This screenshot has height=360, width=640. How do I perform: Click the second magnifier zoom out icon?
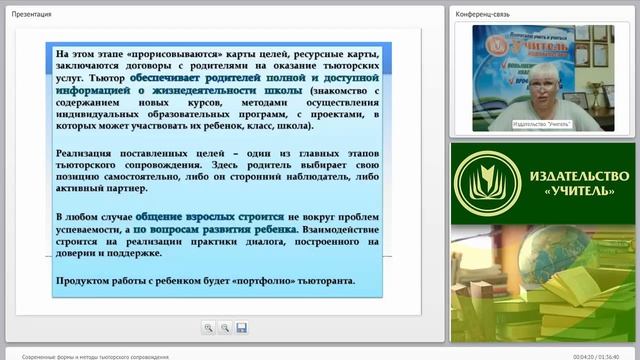(225, 328)
